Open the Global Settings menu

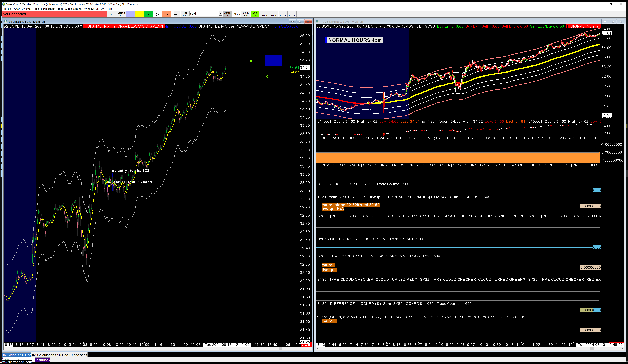(x=74, y=9)
